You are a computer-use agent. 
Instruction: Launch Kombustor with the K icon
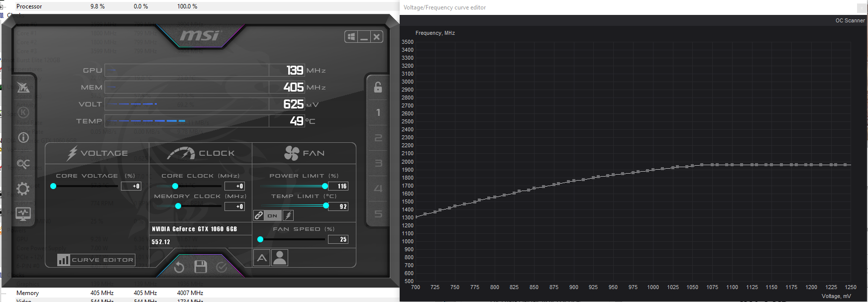click(23, 112)
